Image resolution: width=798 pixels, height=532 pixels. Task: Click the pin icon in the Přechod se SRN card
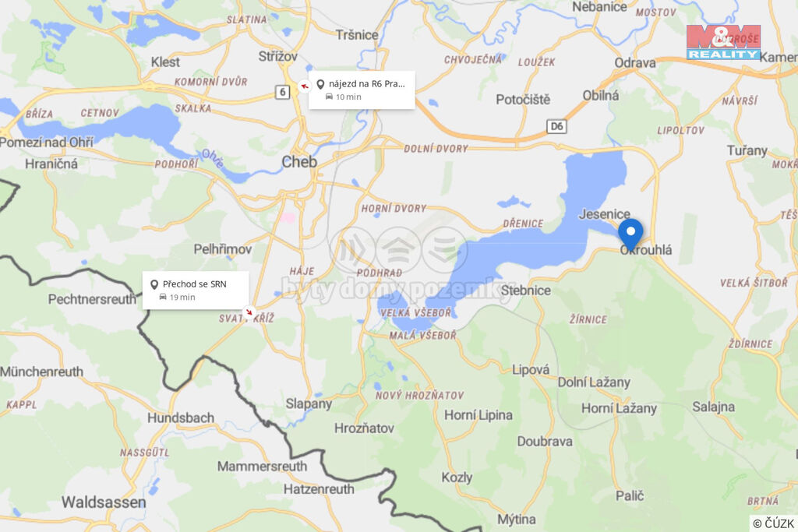point(154,284)
